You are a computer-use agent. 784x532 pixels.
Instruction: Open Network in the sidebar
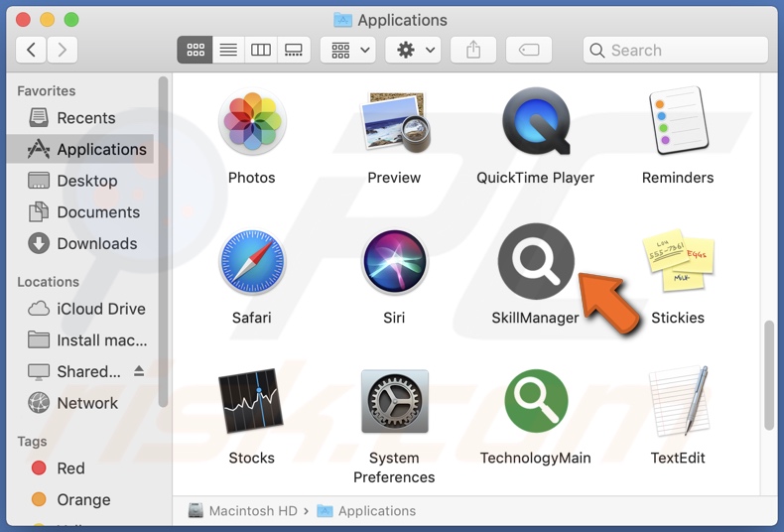coord(80,403)
